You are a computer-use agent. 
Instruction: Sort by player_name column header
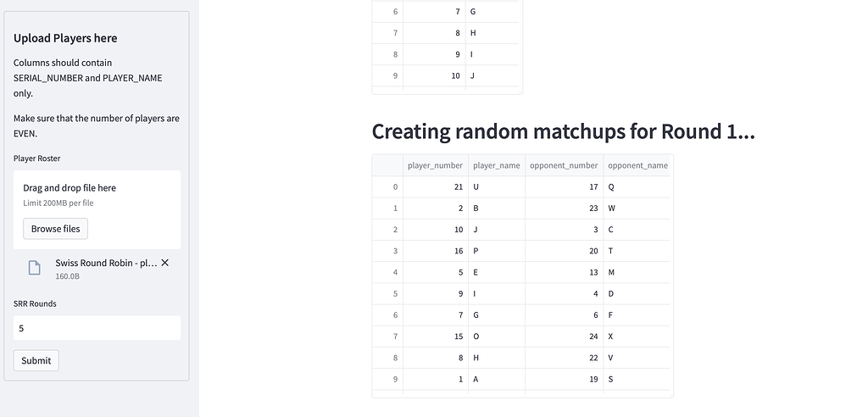point(497,165)
